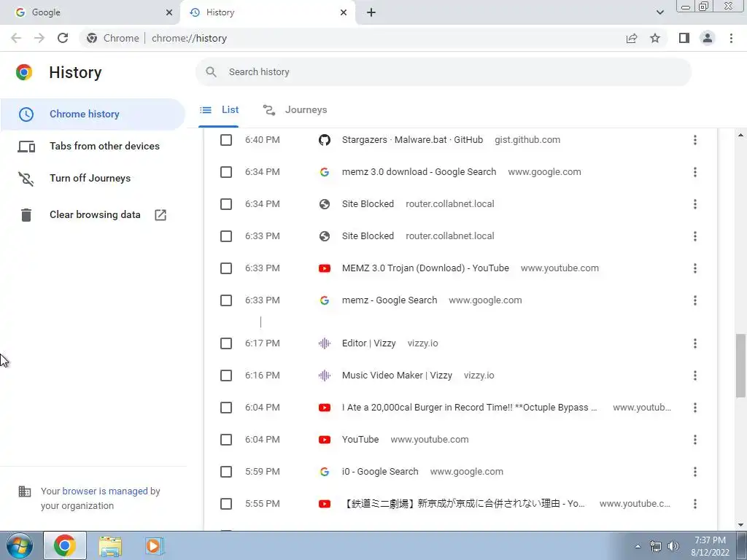Switch to the Google browser tab
The height and width of the screenshot is (560, 747).
pos(90,12)
